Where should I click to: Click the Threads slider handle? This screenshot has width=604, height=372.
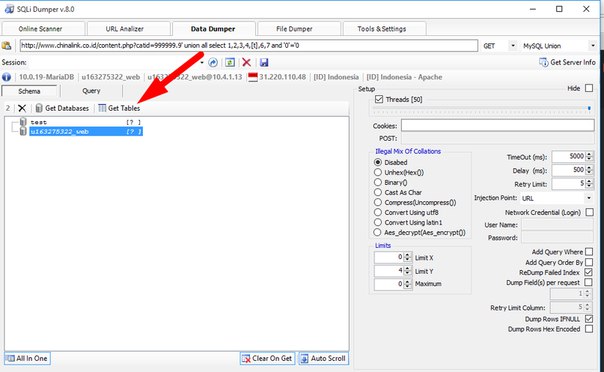(x=589, y=109)
